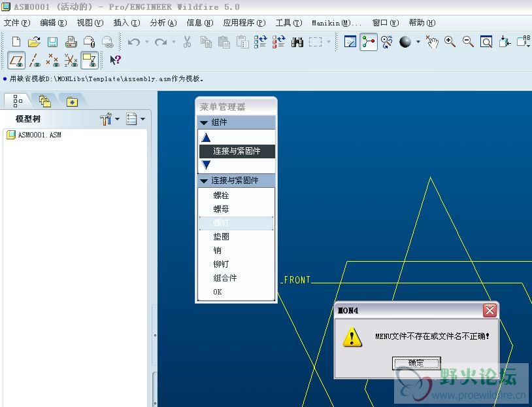The height and width of the screenshot is (407, 532).
Task: Create a new file with the New icon
Action: [16, 42]
